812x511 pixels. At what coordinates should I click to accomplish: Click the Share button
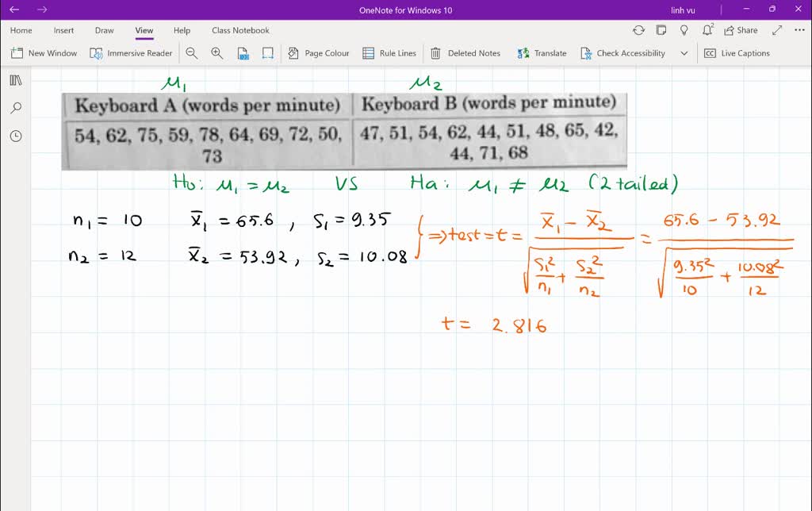(740, 30)
